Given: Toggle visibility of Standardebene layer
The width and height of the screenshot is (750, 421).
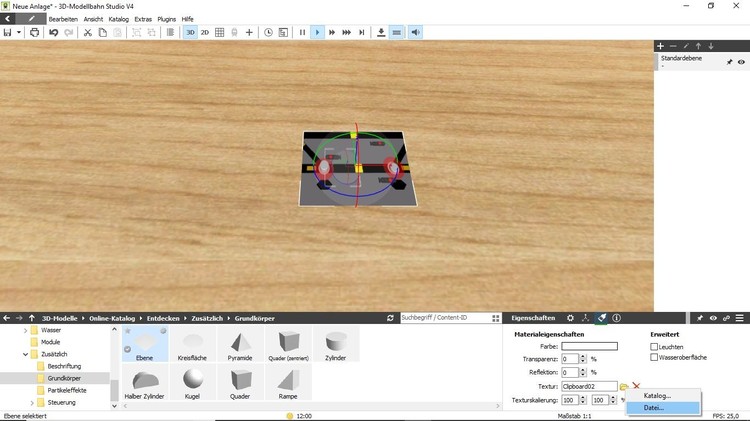Looking at the screenshot, I should coord(741,62).
